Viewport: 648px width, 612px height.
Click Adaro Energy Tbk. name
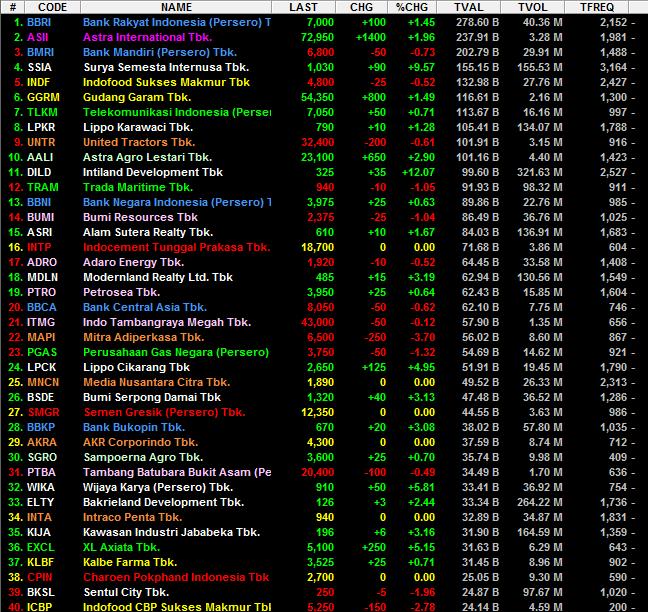click(133, 262)
